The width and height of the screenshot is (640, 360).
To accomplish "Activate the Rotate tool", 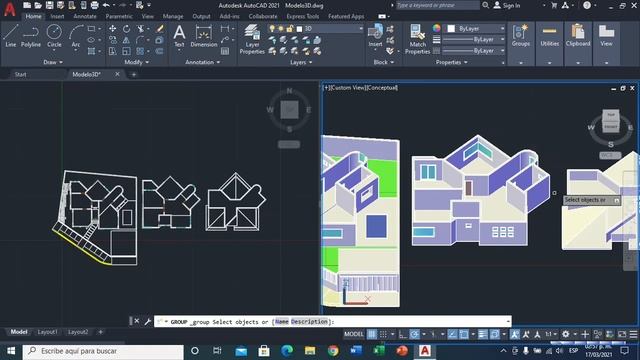I will tap(127, 29).
